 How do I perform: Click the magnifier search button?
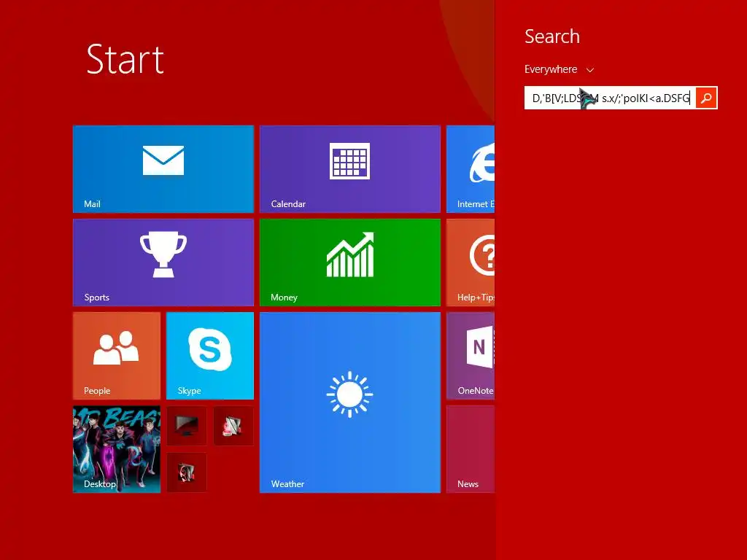point(706,98)
